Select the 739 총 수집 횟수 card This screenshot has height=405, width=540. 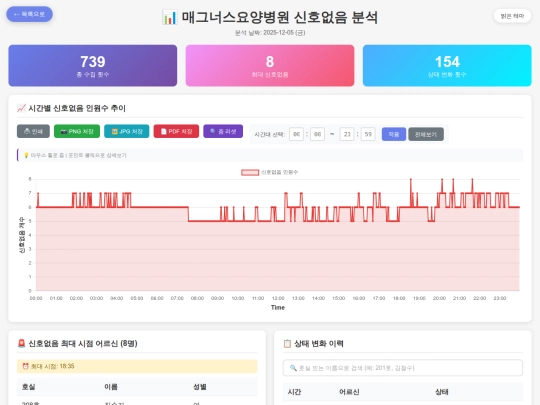coord(93,65)
